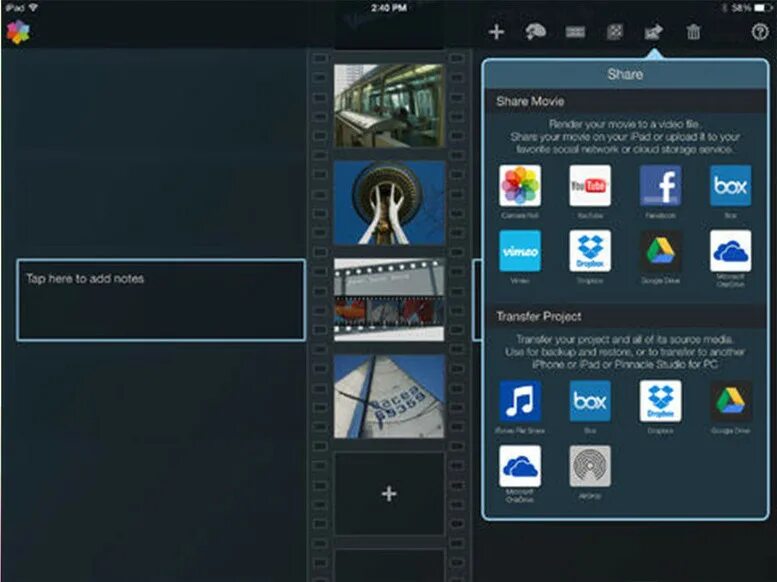Upload the movie to YouTube

point(590,185)
